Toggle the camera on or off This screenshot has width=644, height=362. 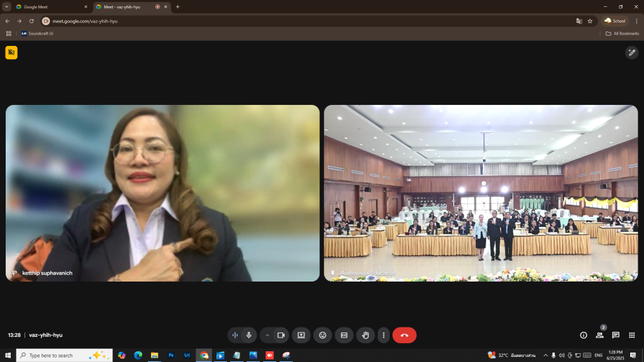tap(281, 335)
